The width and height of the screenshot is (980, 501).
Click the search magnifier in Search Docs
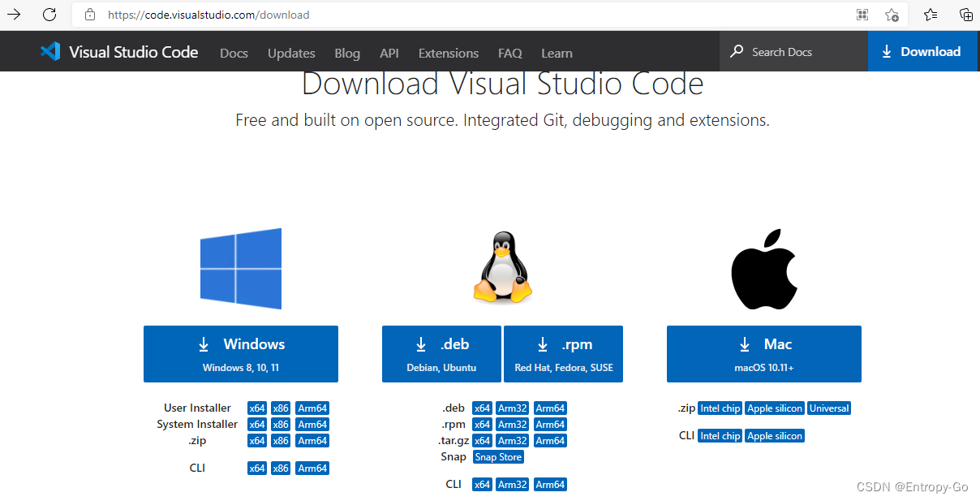click(x=736, y=51)
